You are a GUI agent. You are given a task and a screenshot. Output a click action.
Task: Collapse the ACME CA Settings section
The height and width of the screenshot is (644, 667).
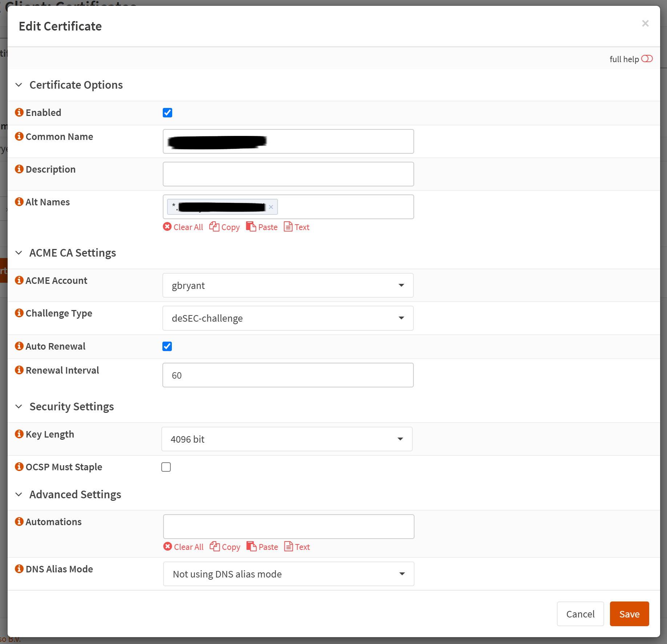point(19,253)
